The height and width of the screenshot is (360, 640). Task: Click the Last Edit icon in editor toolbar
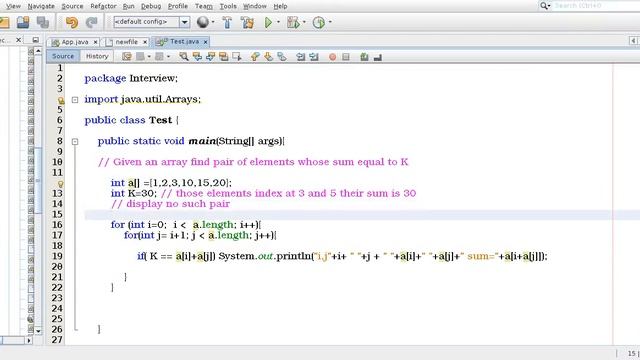tap(127, 57)
